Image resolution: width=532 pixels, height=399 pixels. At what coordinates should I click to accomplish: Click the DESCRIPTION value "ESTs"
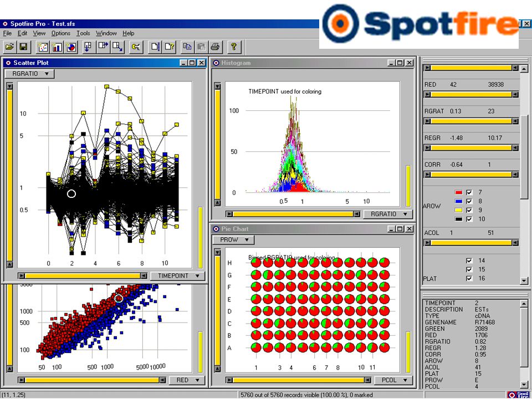tap(482, 309)
